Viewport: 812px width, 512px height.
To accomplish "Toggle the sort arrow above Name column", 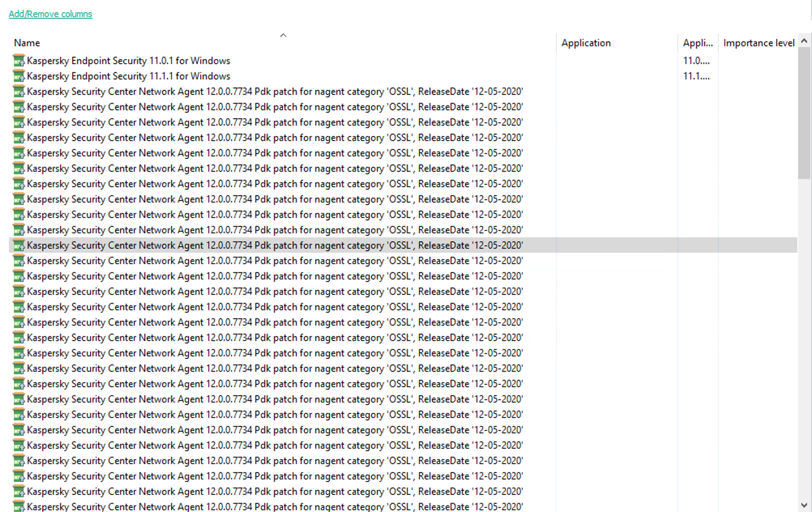I will (x=283, y=36).
